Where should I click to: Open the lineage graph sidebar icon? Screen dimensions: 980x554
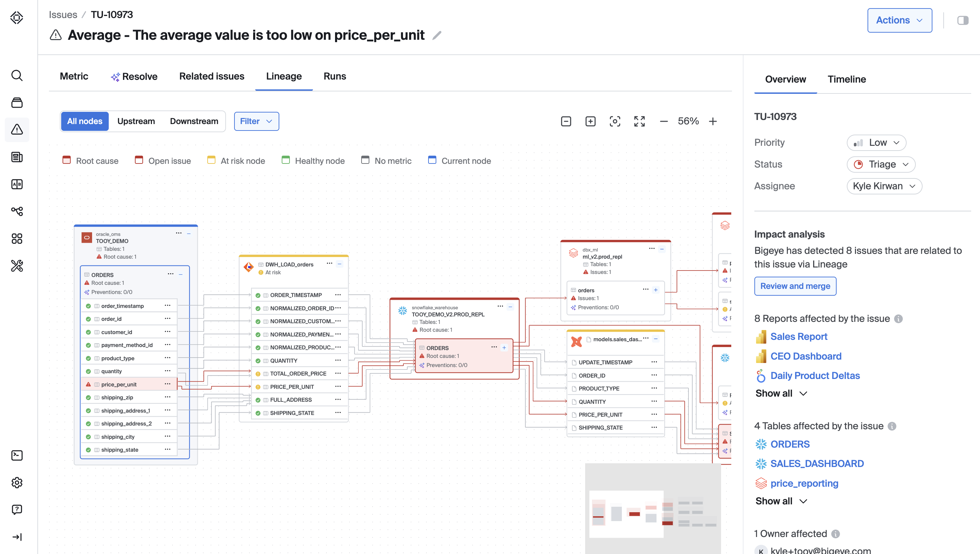click(x=17, y=211)
